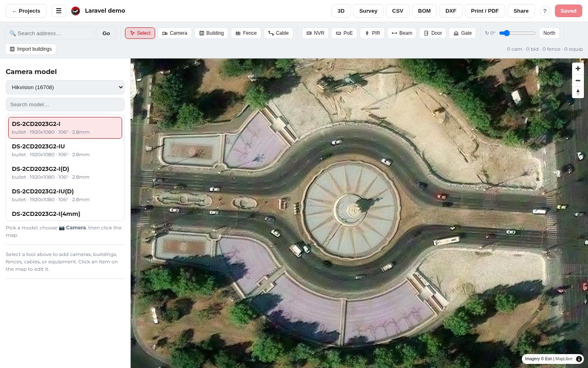Open the Survey view
The image size is (588, 368).
coord(368,11)
